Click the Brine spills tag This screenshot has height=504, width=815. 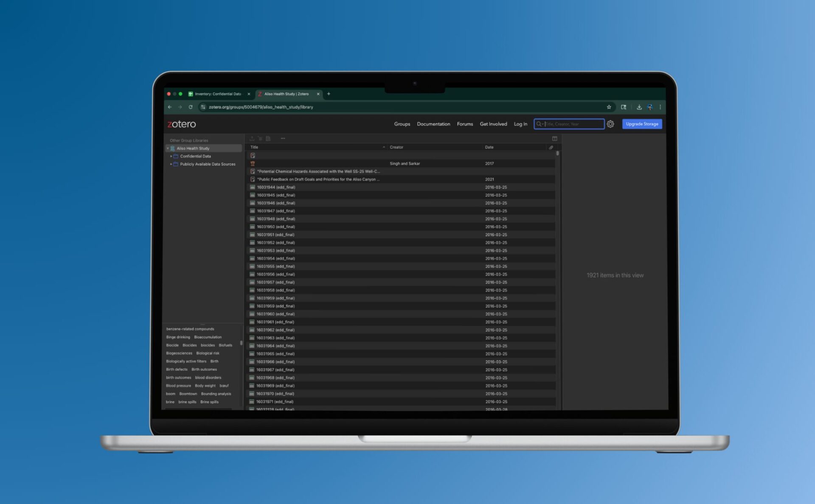(x=209, y=402)
